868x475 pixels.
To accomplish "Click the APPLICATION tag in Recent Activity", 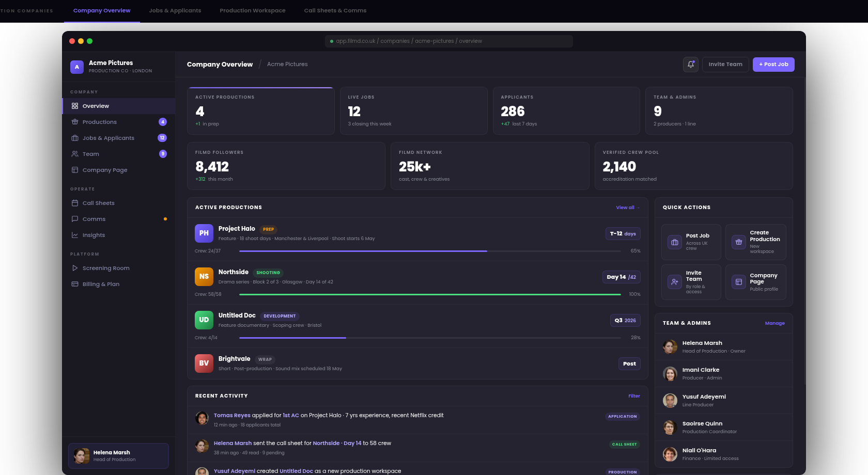I will [x=623, y=417].
